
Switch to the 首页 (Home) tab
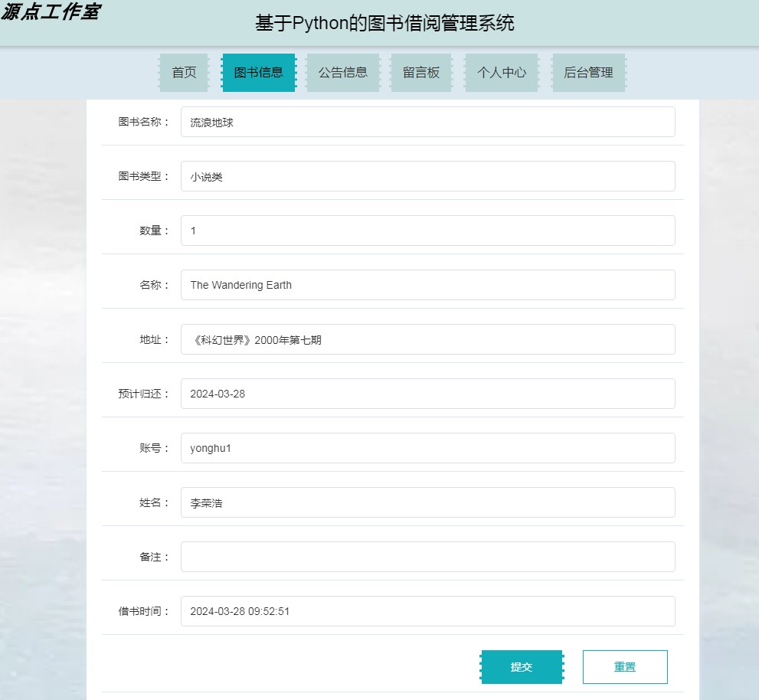(x=183, y=73)
